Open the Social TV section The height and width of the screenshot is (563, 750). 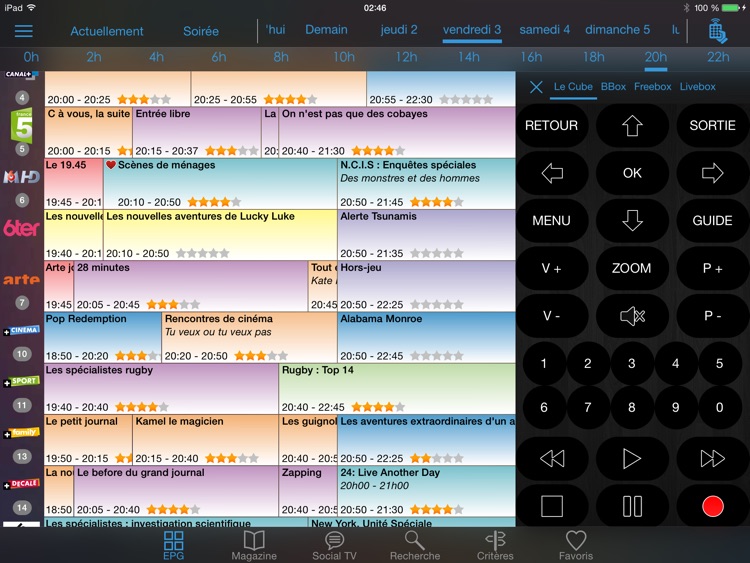pos(334,546)
